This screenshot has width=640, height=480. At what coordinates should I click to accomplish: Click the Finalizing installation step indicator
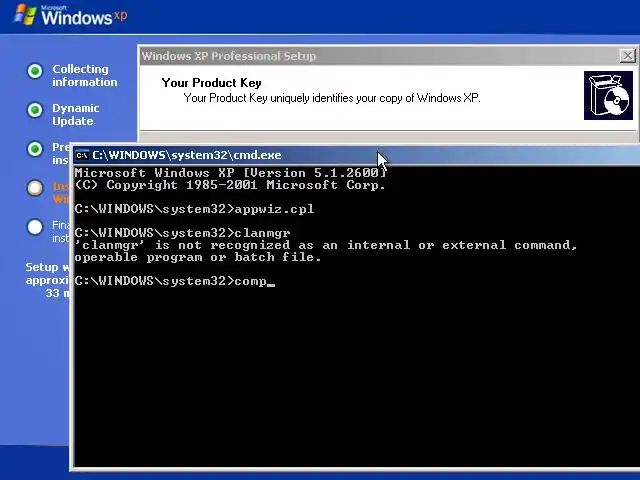35,227
